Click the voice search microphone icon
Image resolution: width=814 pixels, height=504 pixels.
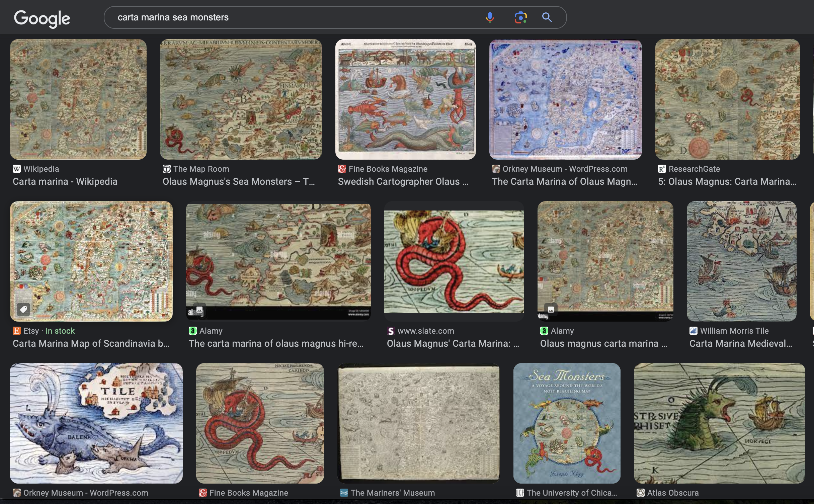[x=490, y=17]
